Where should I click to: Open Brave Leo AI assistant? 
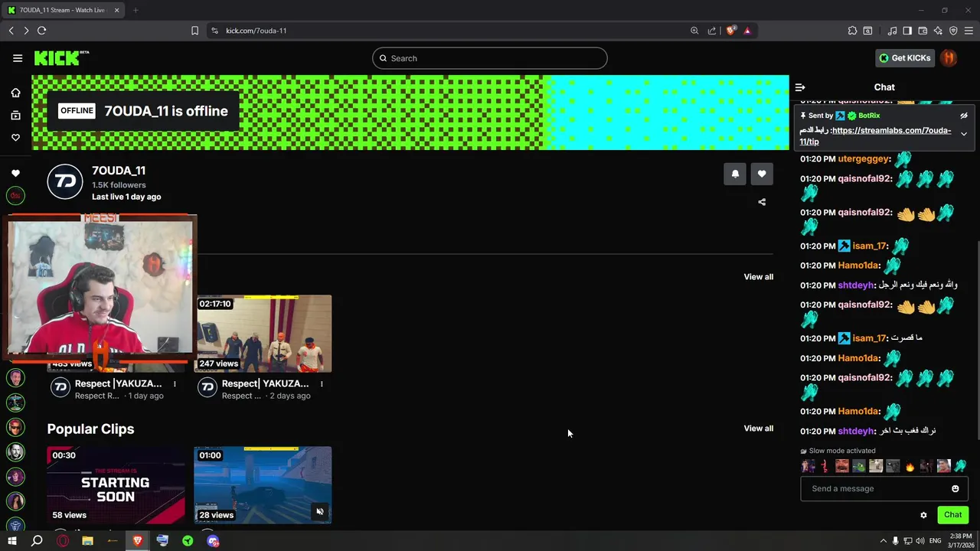[938, 31]
